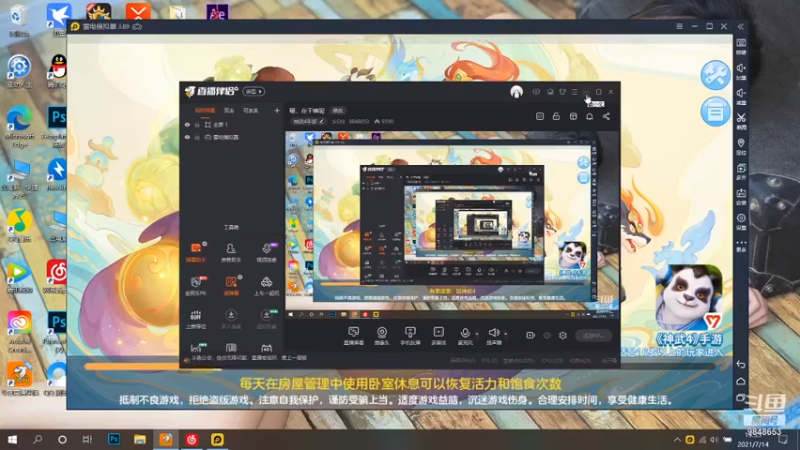Click the blue wrench tools floating button
Viewport: 800px width, 450px height.
coord(715,75)
